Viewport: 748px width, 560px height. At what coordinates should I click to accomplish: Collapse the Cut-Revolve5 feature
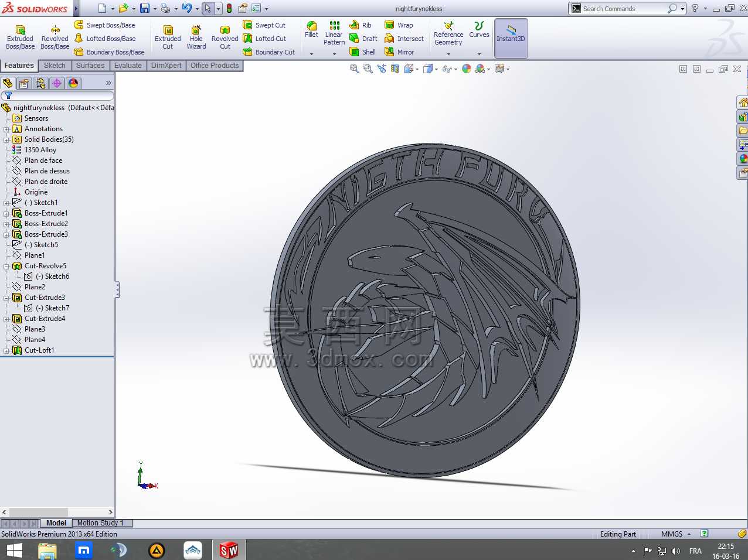tap(6, 266)
